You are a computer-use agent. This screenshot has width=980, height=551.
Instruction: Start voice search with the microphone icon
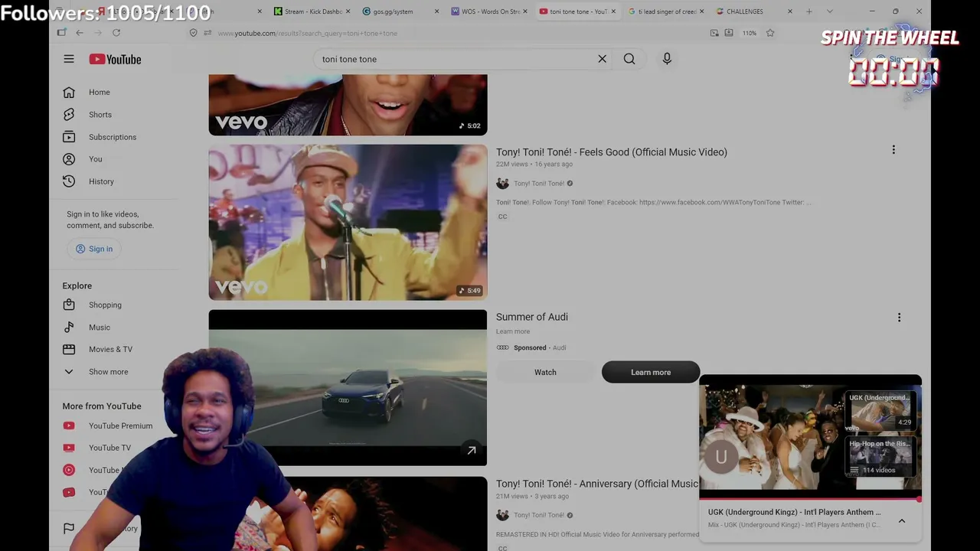coord(667,59)
